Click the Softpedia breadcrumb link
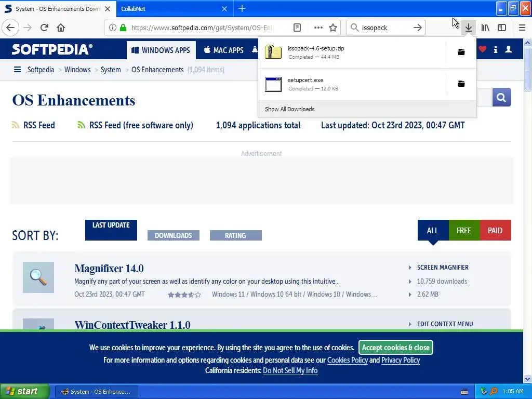The image size is (532, 399). [x=41, y=70]
